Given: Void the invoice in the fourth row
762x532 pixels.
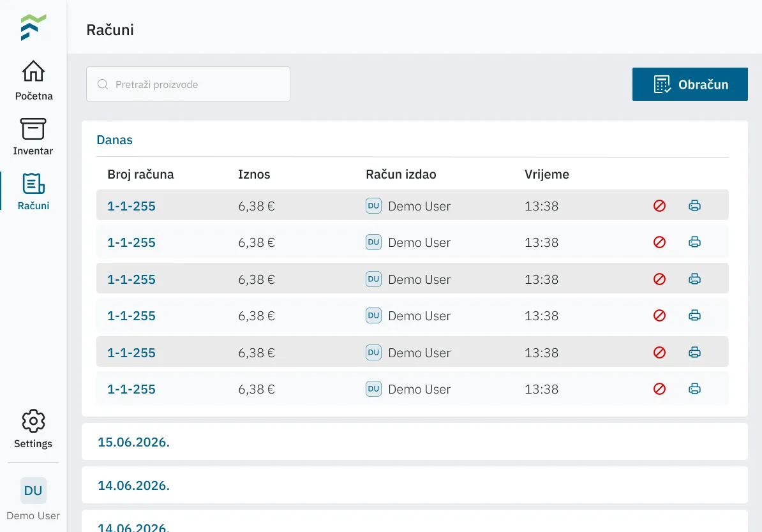Looking at the screenshot, I should point(659,315).
